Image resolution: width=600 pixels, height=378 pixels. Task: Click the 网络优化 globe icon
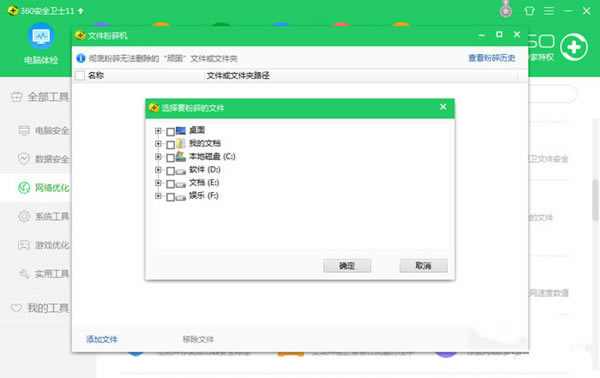24,187
